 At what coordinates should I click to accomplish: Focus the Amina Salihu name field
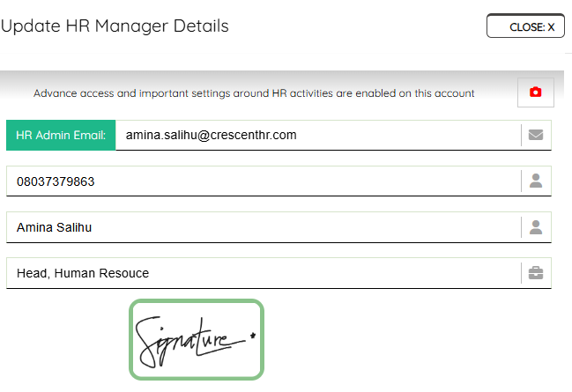point(264,227)
